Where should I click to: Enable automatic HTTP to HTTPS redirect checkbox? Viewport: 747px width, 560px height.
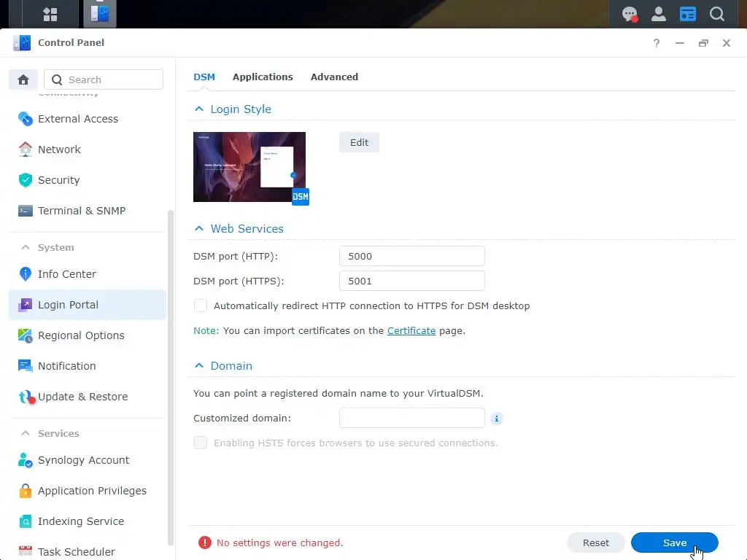201,306
